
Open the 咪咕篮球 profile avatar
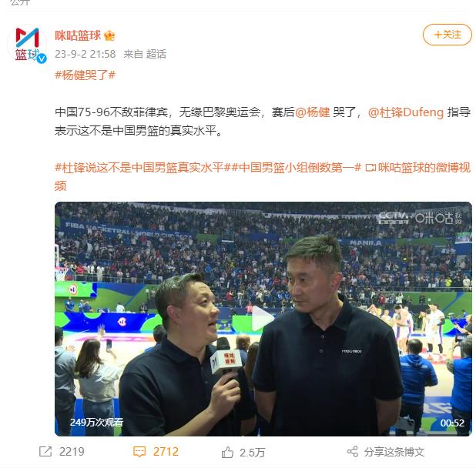point(27,44)
